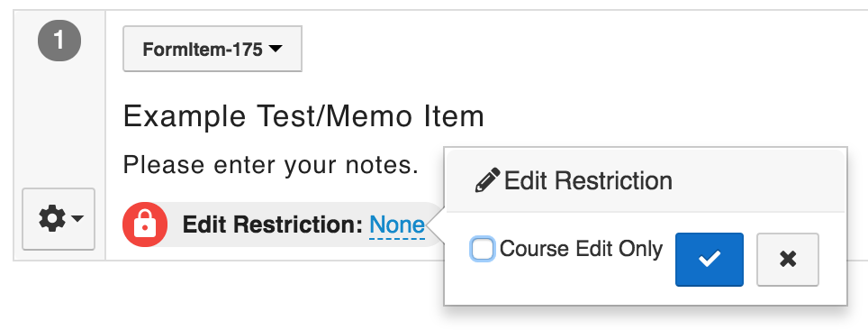Click the Course Edit Only label text
This screenshot has width=868, height=330.
pyautogui.click(x=581, y=249)
